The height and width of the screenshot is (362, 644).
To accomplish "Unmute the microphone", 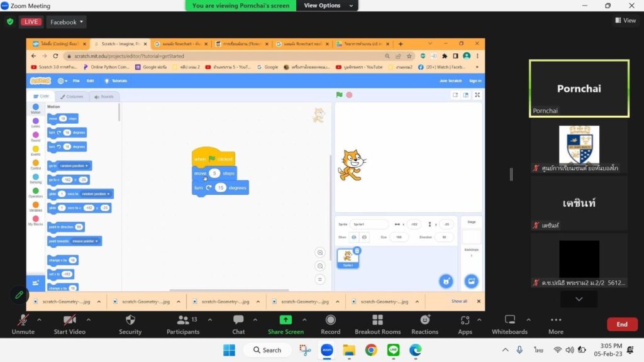I will coord(23,324).
